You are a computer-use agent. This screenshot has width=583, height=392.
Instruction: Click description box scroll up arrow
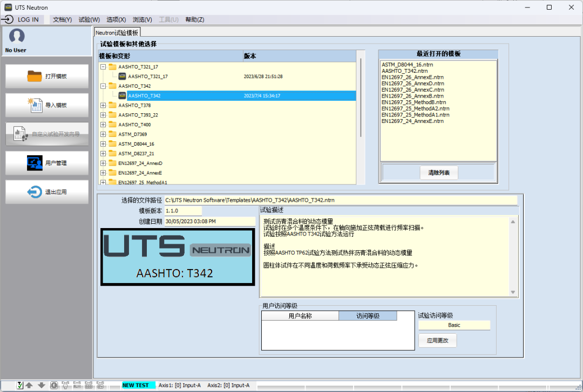point(513,222)
